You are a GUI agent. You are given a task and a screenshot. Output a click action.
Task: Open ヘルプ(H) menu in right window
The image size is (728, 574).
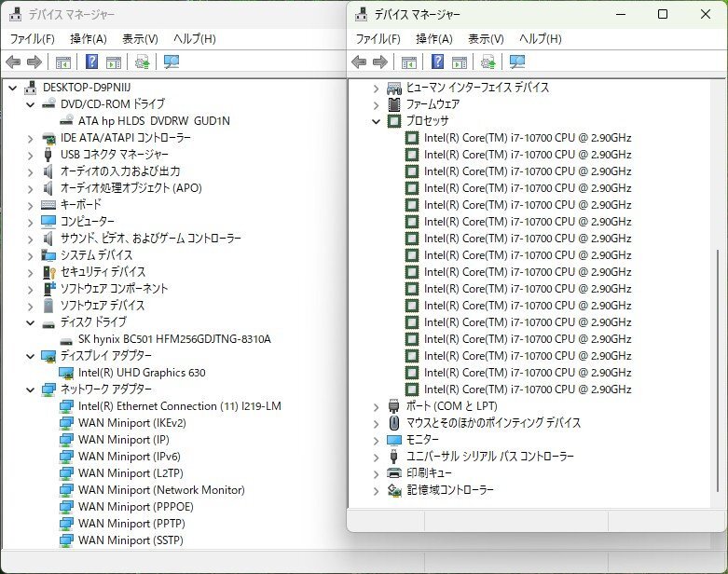541,38
